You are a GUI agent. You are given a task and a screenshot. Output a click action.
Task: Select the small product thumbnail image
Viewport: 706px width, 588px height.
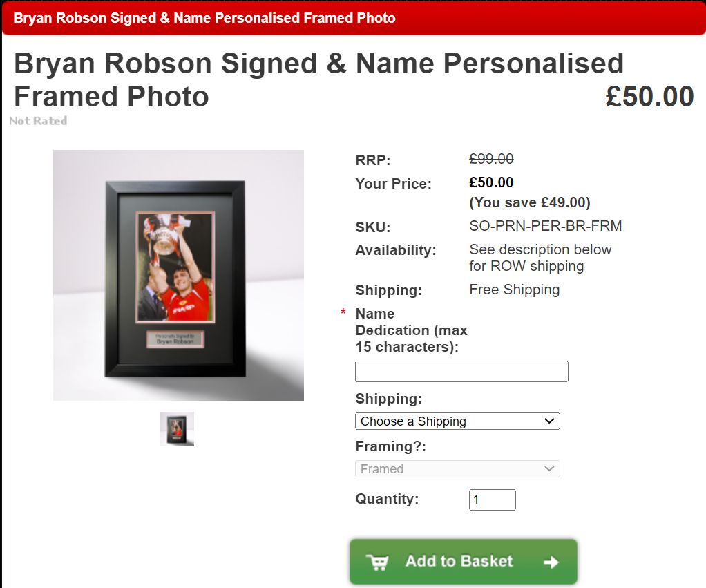point(177,428)
